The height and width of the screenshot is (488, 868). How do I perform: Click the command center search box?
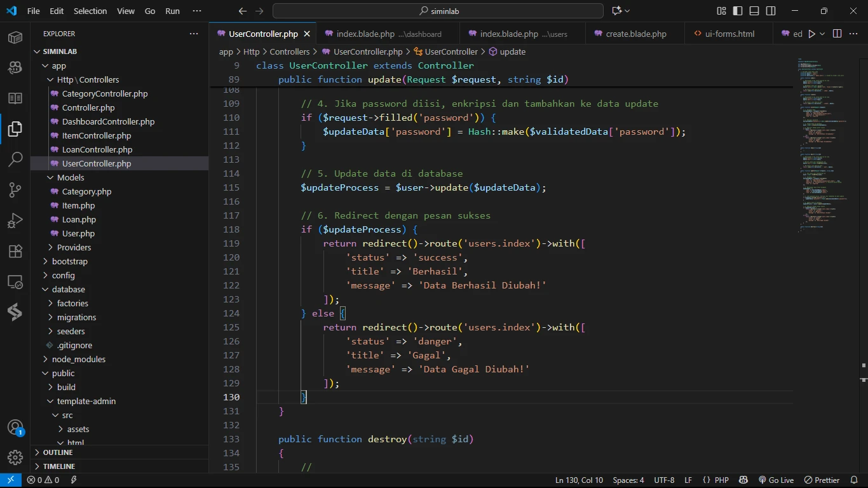coord(438,11)
